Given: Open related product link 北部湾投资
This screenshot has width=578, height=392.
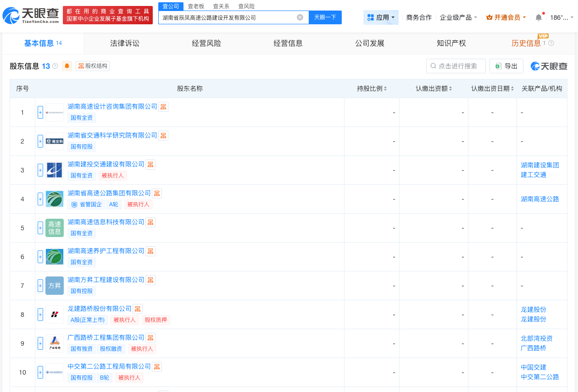Looking at the screenshot, I should point(537,338).
